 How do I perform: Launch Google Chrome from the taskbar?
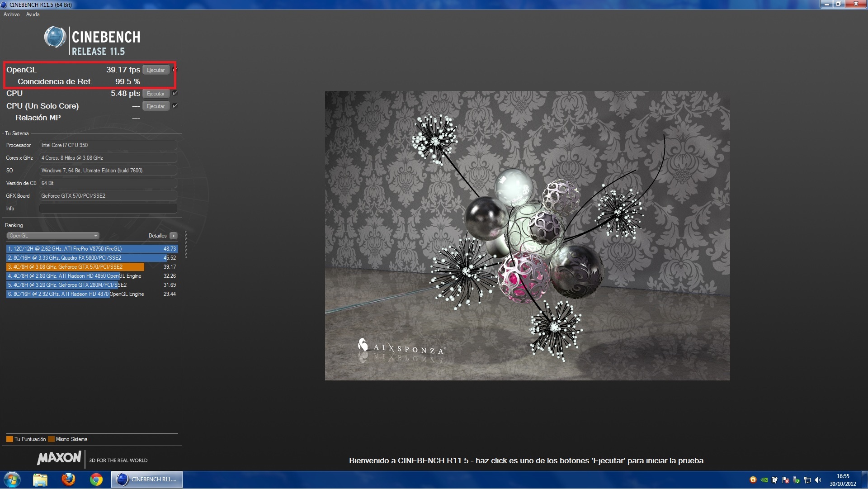(x=96, y=479)
